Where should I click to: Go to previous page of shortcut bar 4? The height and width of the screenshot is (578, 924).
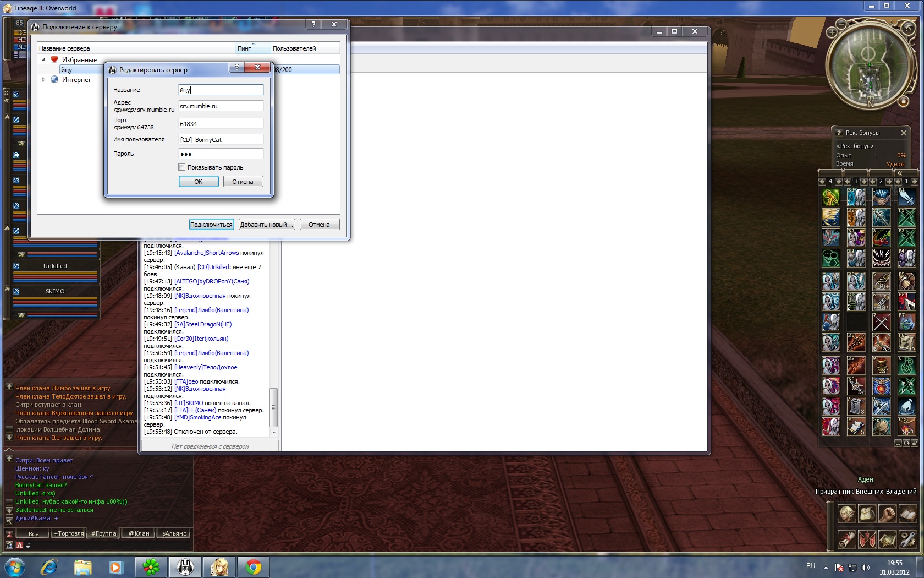pyautogui.click(x=822, y=181)
